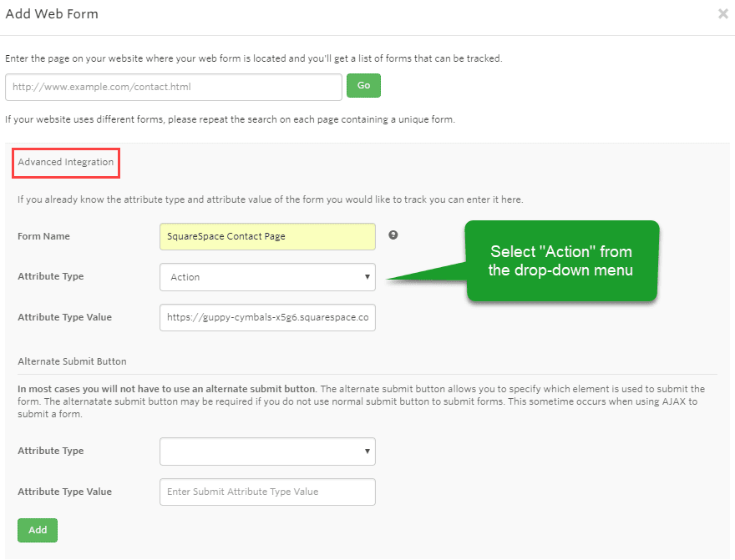Open the Attribute Type dropdown showing Action
This screenshot has width=735, height=560.
(267, 277)
